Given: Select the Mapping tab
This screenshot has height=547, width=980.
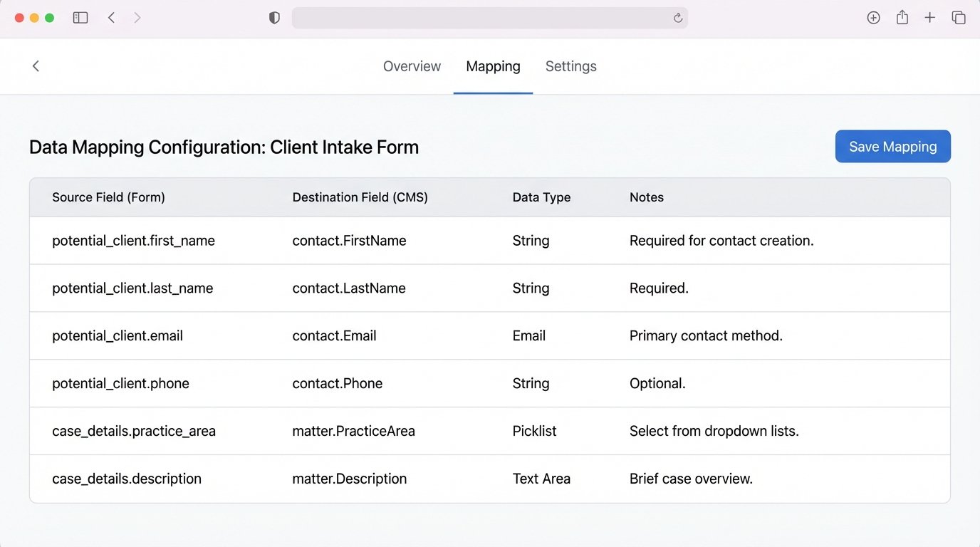Looking at the screenshot, I should click(x=493, y=66).
